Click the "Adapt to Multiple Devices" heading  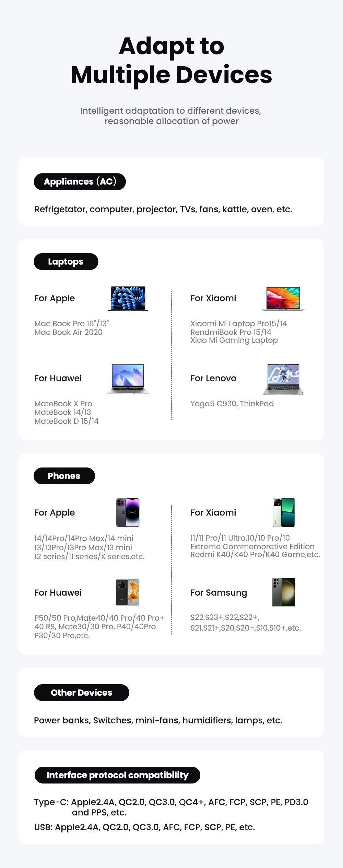coord(171,60)
